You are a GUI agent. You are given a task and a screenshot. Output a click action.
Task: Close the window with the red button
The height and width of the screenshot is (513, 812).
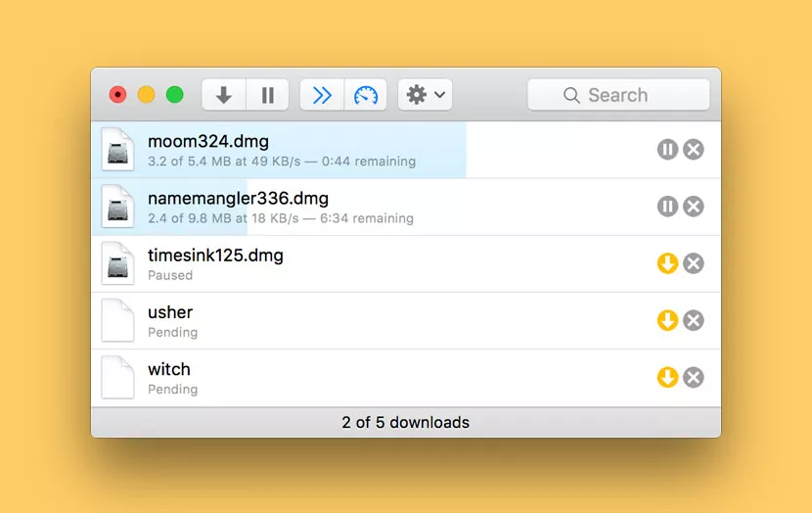(117, 95)
